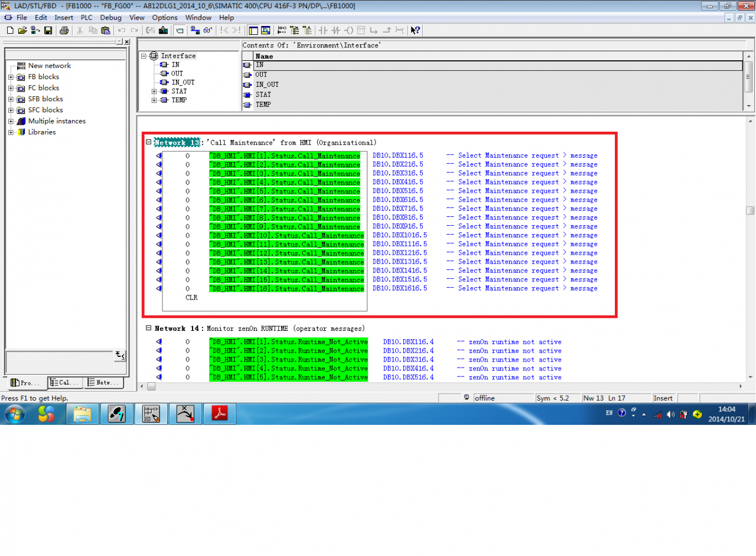Expand the SFC blocks tree node
This screenshot has width=756, height=556.
pos(11,110)
